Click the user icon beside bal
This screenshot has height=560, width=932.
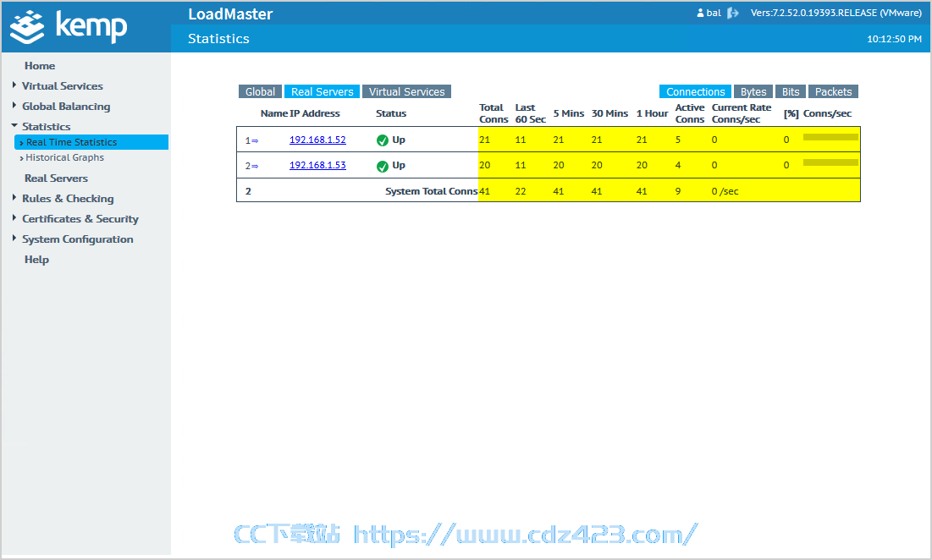click(700, 13)
